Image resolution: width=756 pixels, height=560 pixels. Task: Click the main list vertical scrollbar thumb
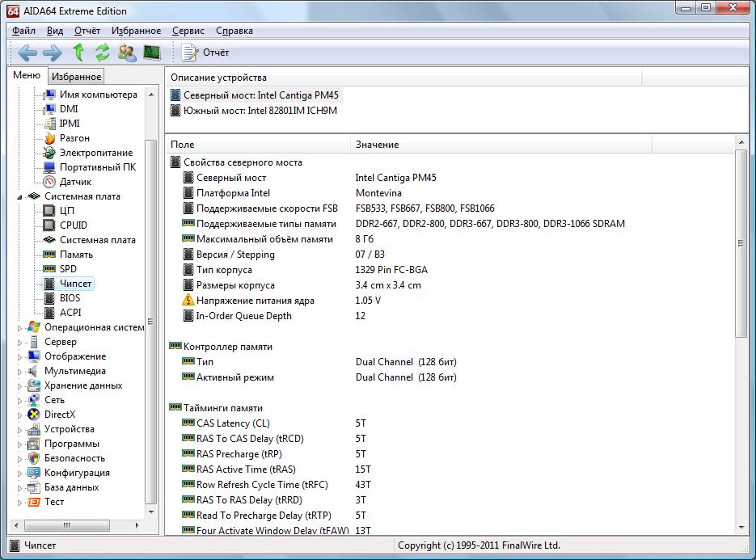coord(741,243)
